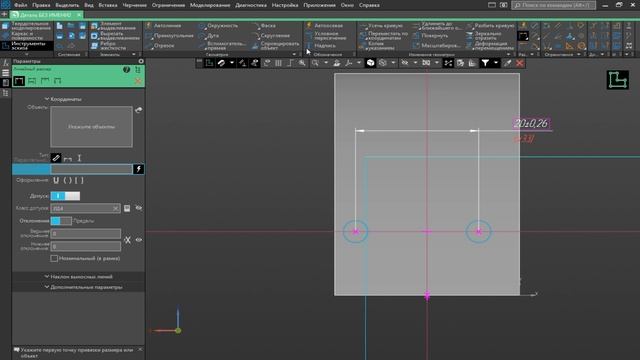Toggle deviations visibility eye
Image resolution: width=640 pixels, height=360 pixels.
(x=139, y=240)
